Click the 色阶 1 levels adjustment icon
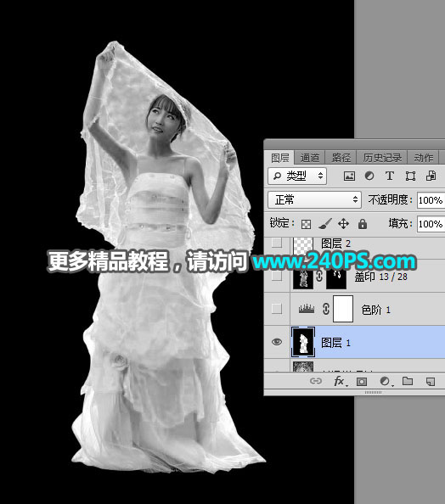Viewport: 445px width, 504px height. [307, 309]
